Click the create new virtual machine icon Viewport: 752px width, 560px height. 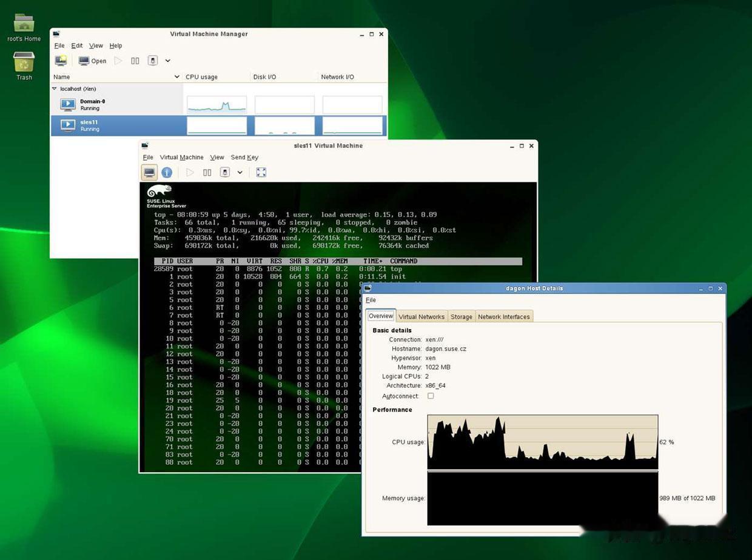point(61,61)
